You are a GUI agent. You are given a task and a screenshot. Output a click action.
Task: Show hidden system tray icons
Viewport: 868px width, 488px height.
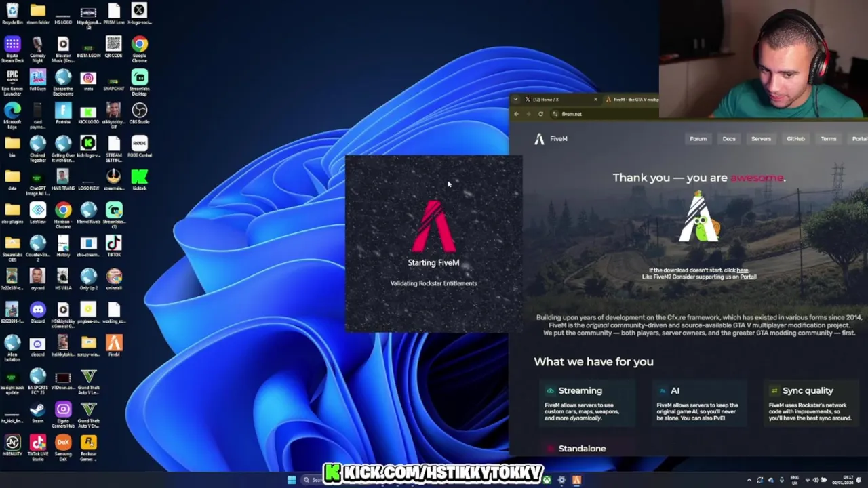749,480
